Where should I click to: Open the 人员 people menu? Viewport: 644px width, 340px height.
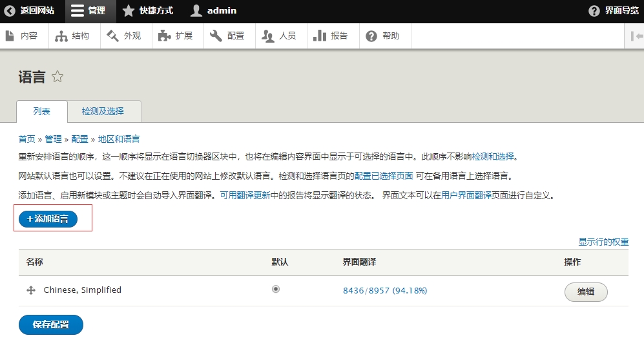pyautogui.click(x=279, y=36)
